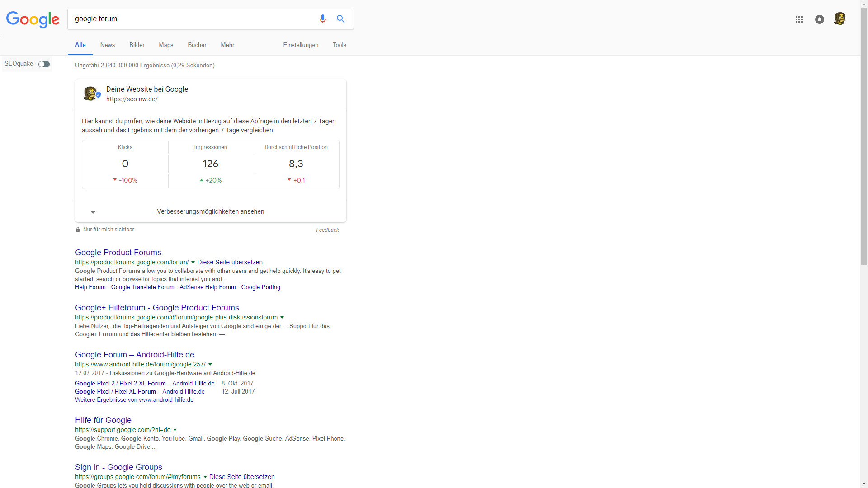Start voice search with the microphone icon
868x488 pixels.
322,19
